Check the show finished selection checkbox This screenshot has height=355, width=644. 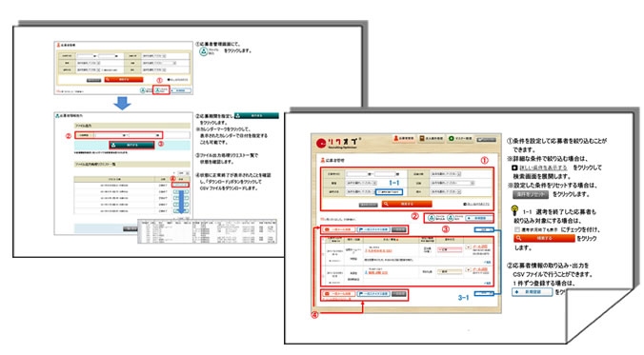[378, 192]
